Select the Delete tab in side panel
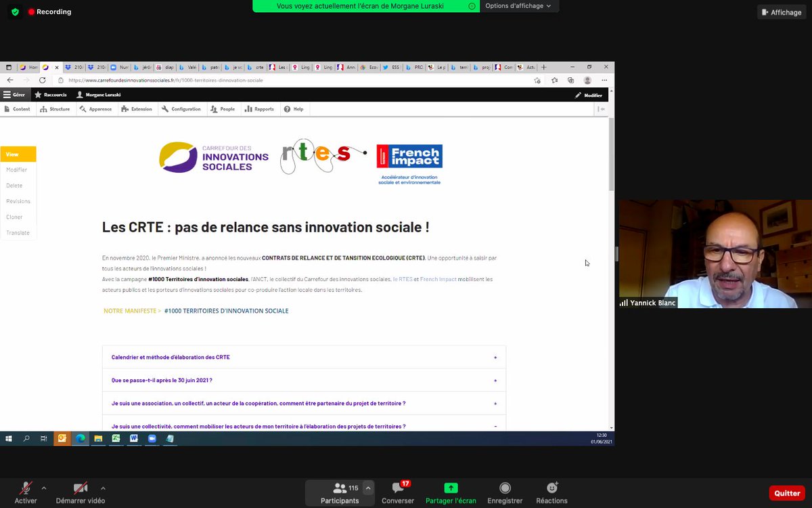Screen dimensions: 812x508 18,186
